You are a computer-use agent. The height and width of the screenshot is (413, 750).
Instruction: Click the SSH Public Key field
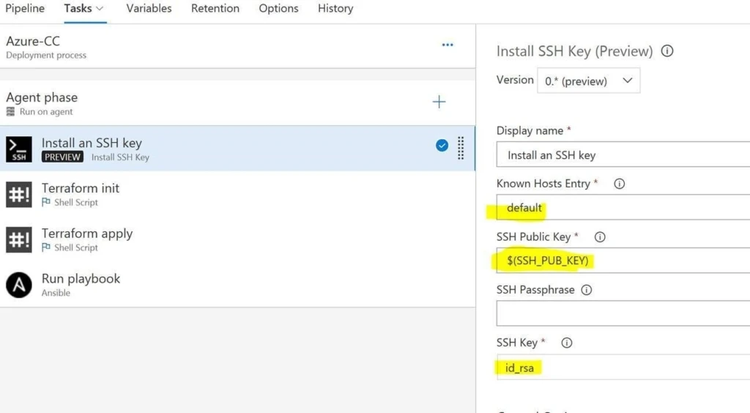click(x=623, y=260)
